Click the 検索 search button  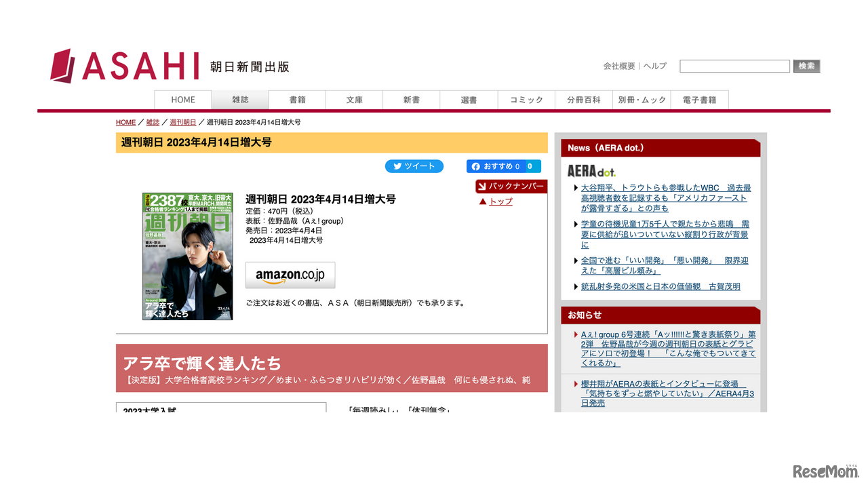pos(807,66)
